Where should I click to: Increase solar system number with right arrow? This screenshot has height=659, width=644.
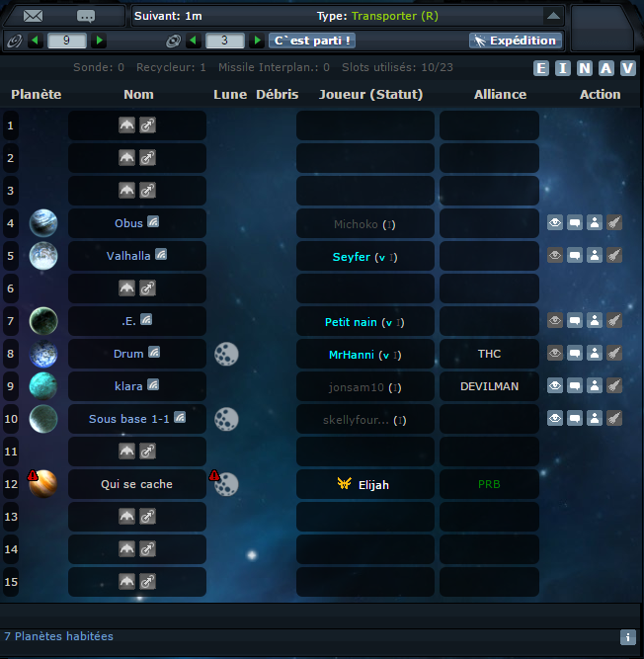coord(257,41)
